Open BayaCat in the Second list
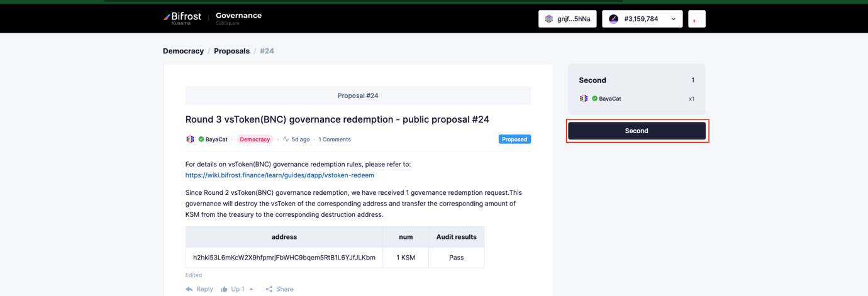Viewport: 868px width, 296px height. point(609,99)
